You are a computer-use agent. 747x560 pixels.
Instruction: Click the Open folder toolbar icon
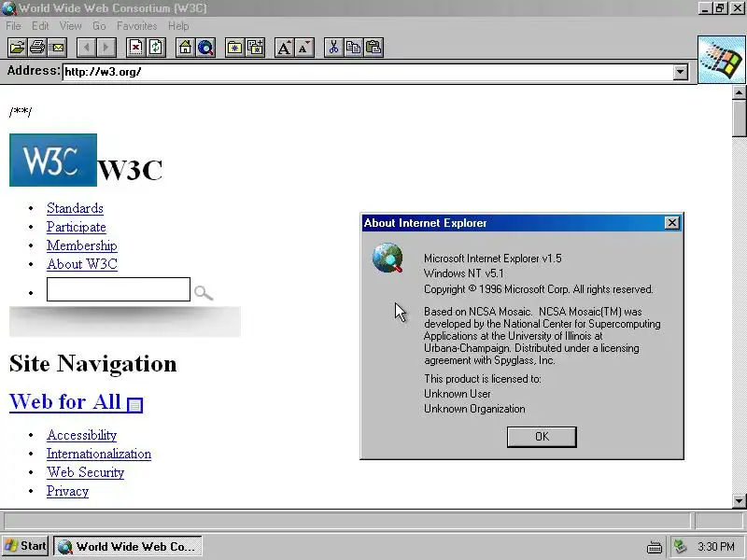coord(18,48)
